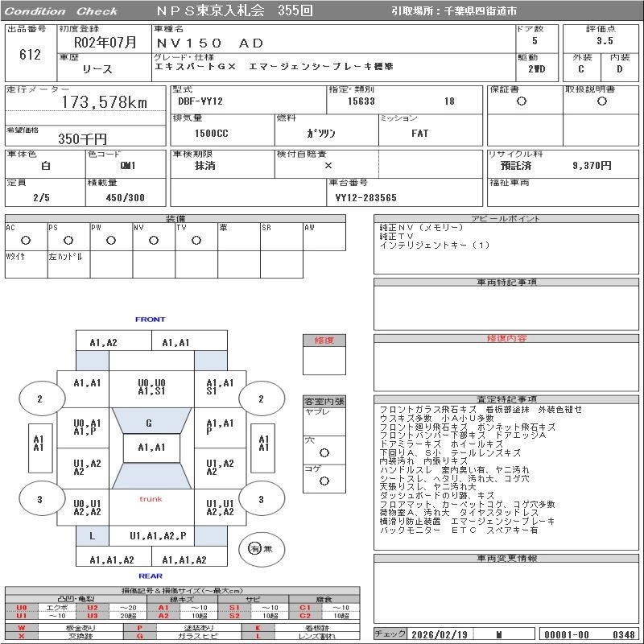
Task: Click the circle under 取扱説明書
Action: pyautogui.click(x=601, y=101)
